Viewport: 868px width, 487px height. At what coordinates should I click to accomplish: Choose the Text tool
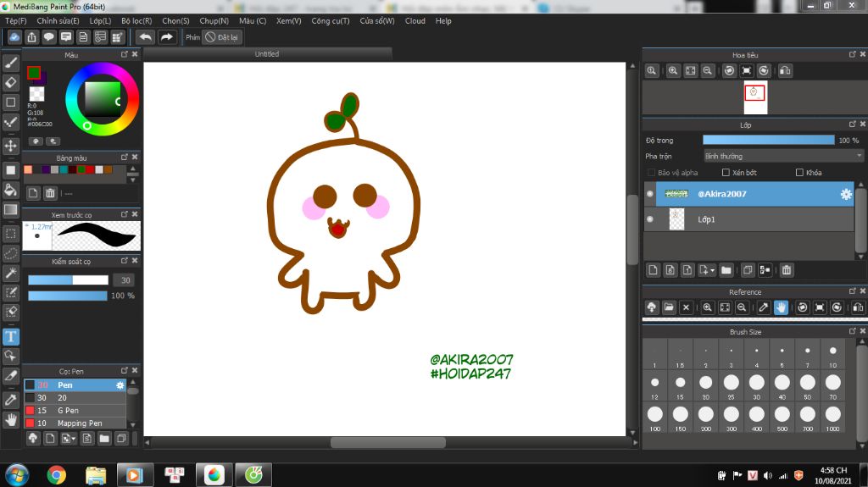[11, 336]
